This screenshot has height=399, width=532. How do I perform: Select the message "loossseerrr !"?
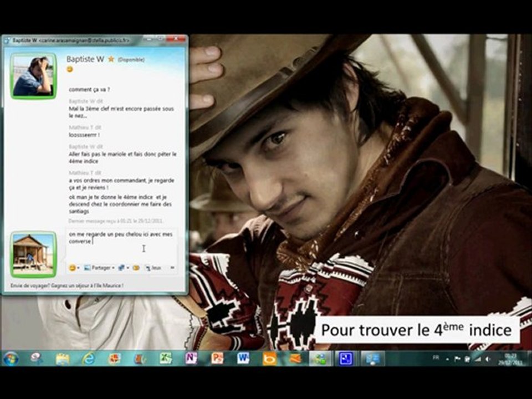[84, 135]
